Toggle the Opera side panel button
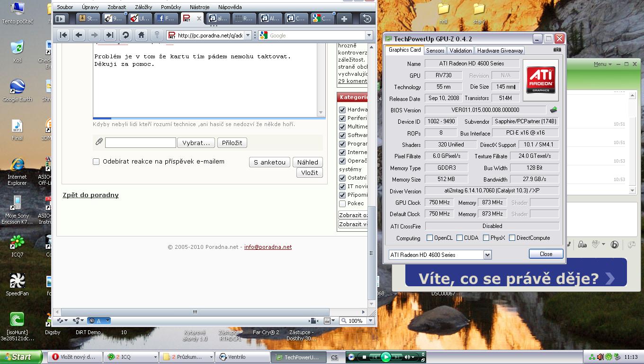Image resolution: width=644 pixels, height=364 pixels. click(60, 18)
